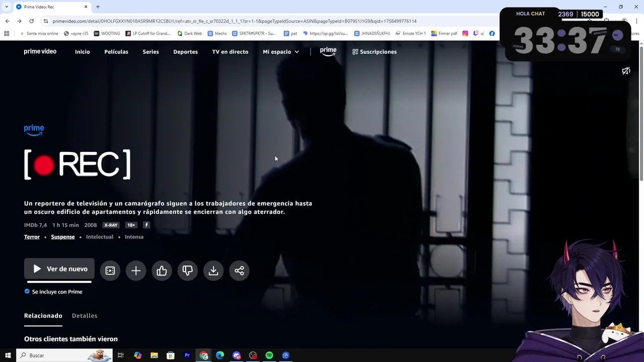Open Microsoft Edge from the taskbar
Image resolution: width=644 pixels, height=362 pixels.
coord(220,355)
